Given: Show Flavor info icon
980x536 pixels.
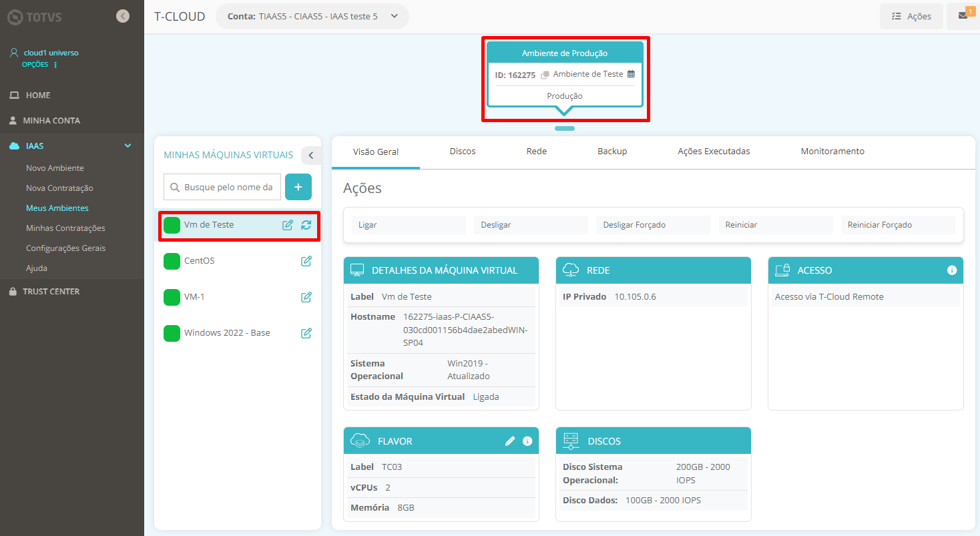Looking at the screenshot, I should coord(527,441).
